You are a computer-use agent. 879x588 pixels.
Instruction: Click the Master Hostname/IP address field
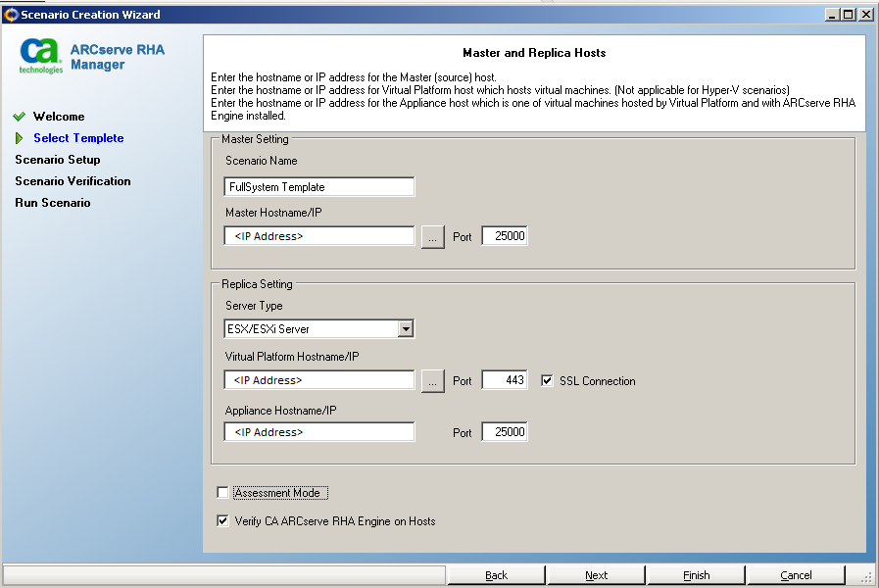[319, 236]
